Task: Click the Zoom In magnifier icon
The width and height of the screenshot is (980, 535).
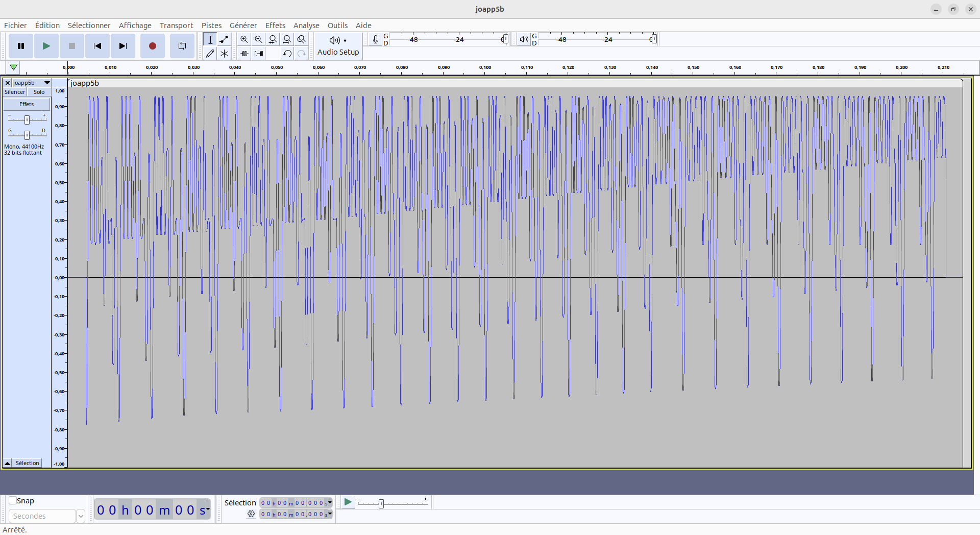Action: tap(244, 39)
